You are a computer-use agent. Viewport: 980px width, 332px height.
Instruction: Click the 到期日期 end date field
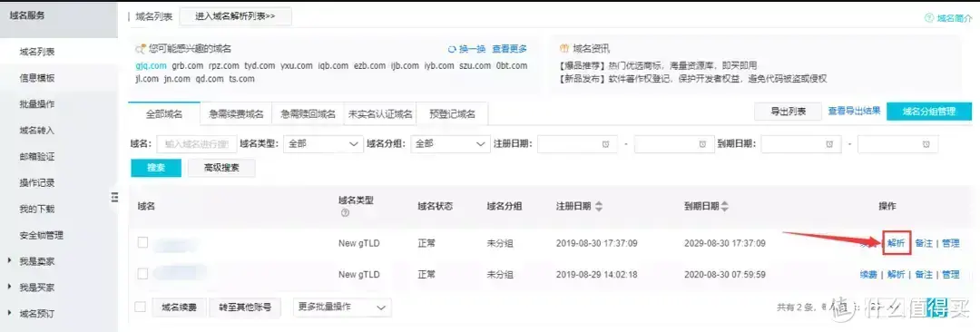(x=898, y=144)
